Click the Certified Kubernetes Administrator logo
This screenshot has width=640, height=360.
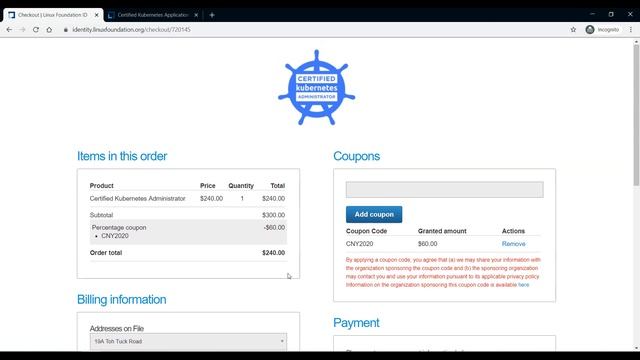316,87
